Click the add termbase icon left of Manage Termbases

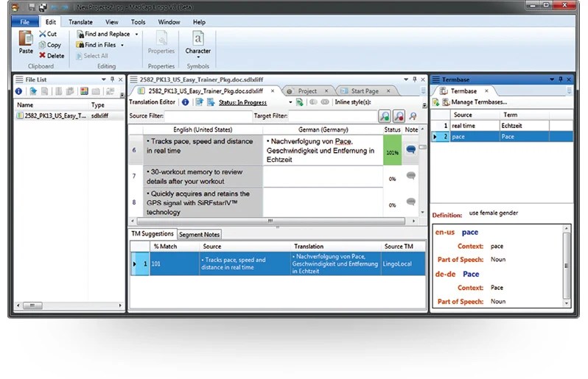coord(435,102)
